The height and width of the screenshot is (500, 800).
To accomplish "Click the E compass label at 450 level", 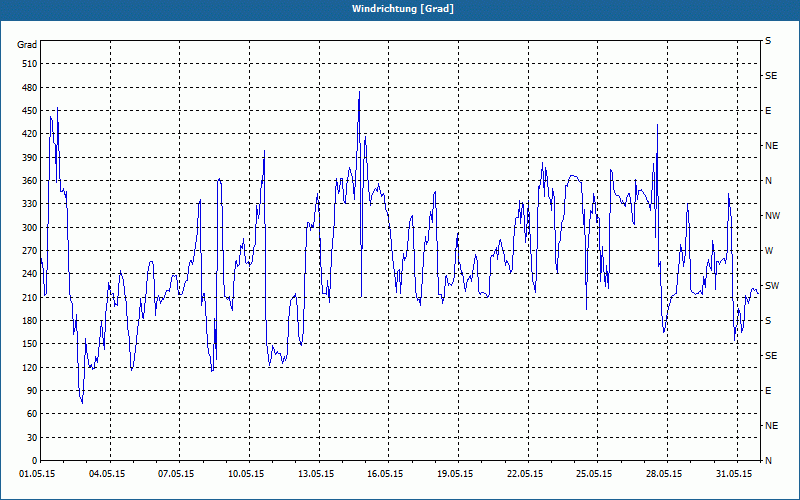I will (x=768, y=111).
